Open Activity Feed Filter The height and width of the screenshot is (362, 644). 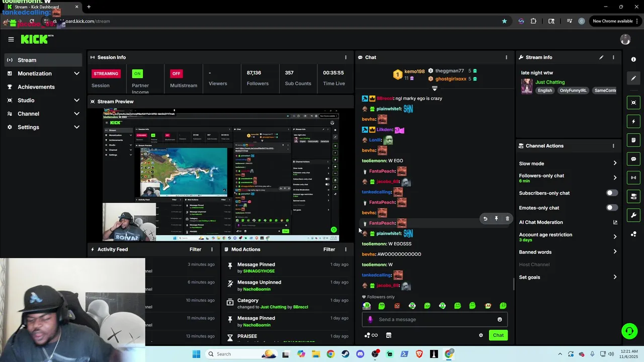point(195,249)
